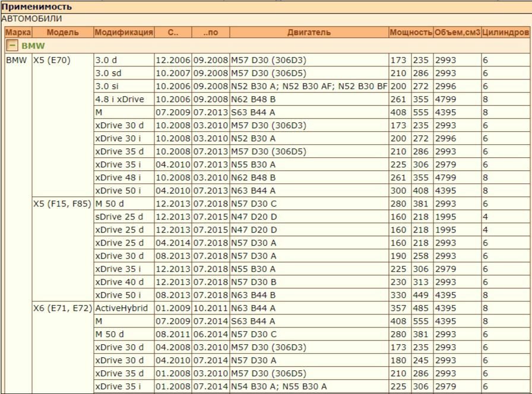The height and width of the screenshot is (394, 532).
Task: Select the Модель column header
Action: [x=62, y=33]
